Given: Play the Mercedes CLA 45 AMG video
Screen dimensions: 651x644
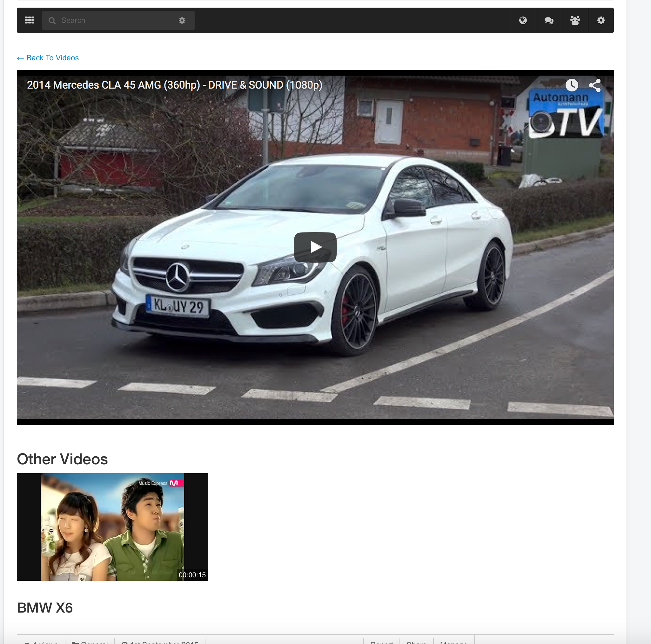Looking at the screenshot, I should 315,247.
